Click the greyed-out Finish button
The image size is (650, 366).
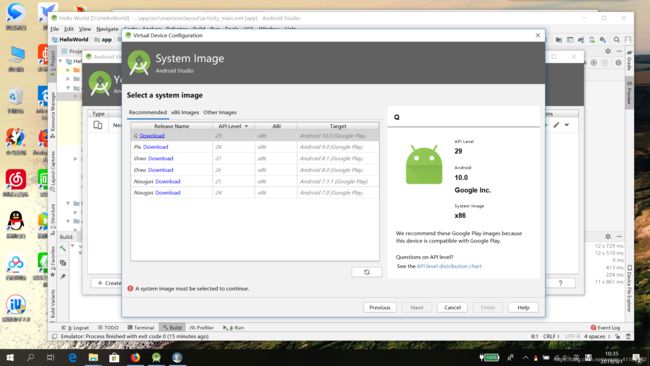(x=488, y=308)
